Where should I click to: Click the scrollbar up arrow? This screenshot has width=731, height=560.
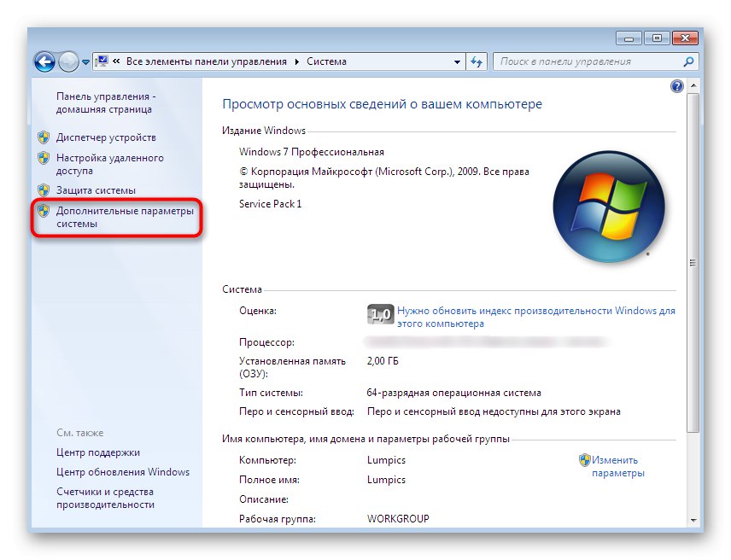[x=693, y=85]
